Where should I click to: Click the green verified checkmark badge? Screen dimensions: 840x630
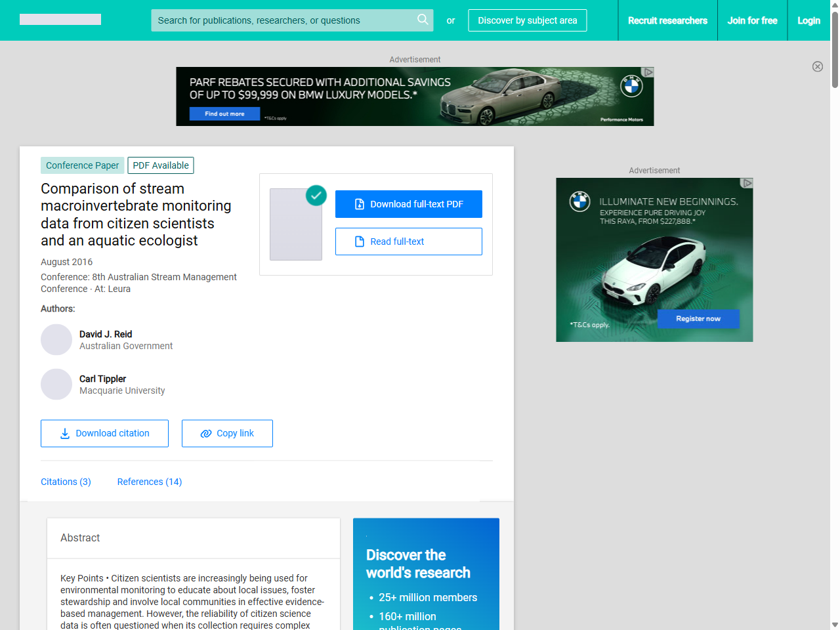click(x=316, y=195)
